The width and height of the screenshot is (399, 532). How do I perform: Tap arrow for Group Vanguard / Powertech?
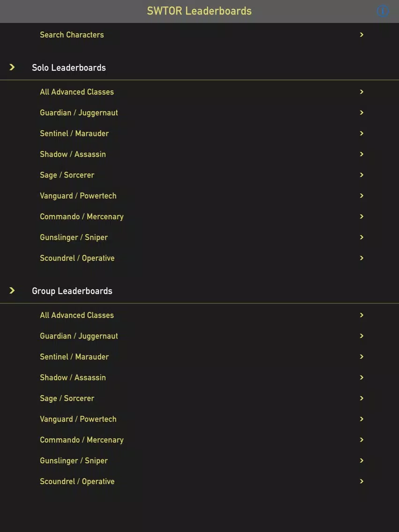click(x=362, y=419)
